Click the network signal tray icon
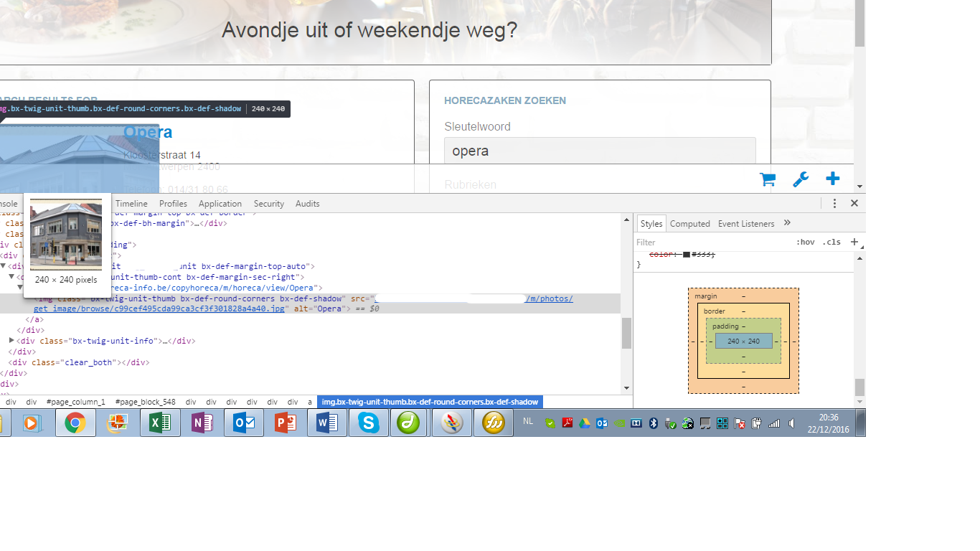 (774, 423)
